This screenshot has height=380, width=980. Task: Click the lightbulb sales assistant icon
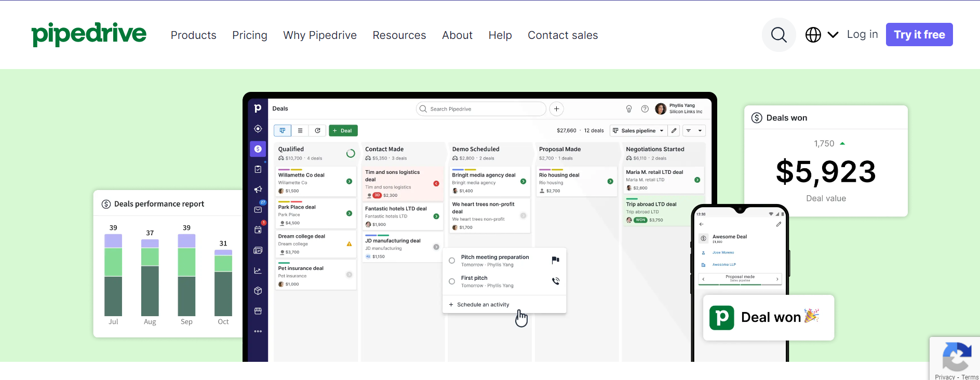pyautogui.click(x=629, y=109)
